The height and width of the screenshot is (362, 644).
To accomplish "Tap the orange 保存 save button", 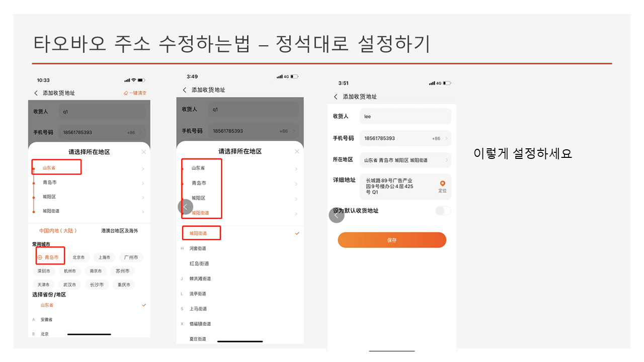I will pos(392,240).
